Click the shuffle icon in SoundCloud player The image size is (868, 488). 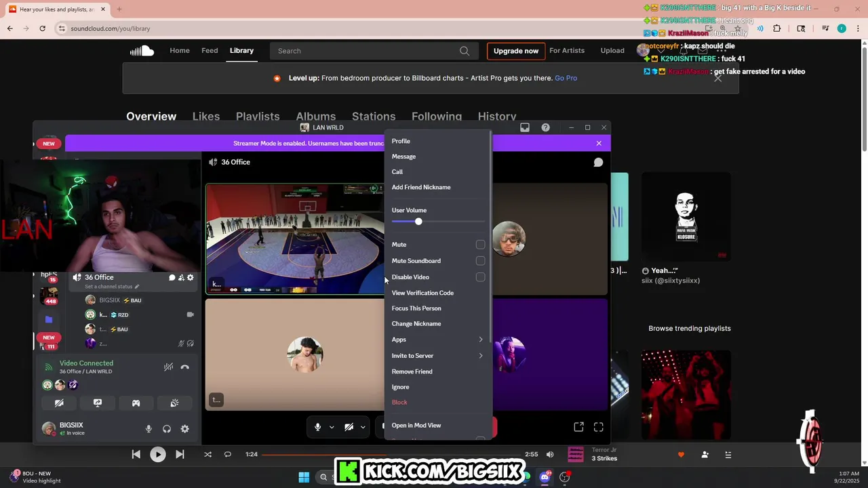pos(208,454)
